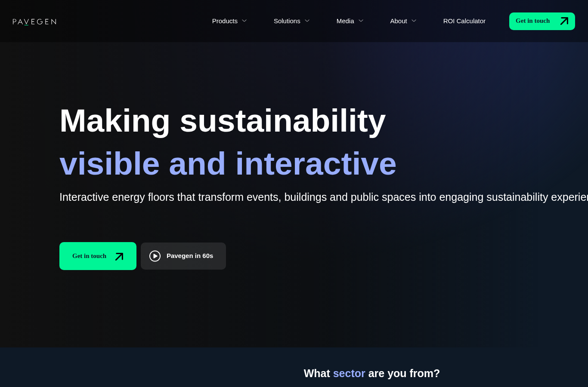Screen dimensions: 588x387
Task: Click the arrow icon on the hero Get in touch button
Action: 119,256
